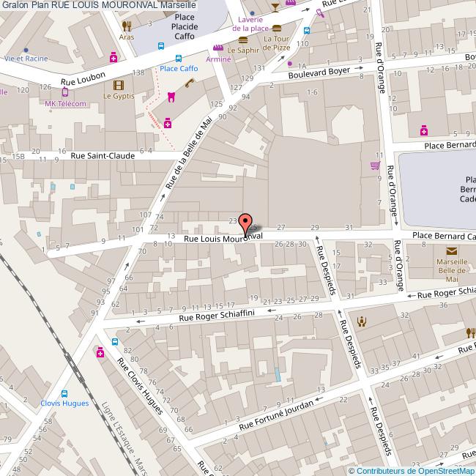
Task: Open the MK Télécom mobile phone icon
Action: [x=65, y=92]
